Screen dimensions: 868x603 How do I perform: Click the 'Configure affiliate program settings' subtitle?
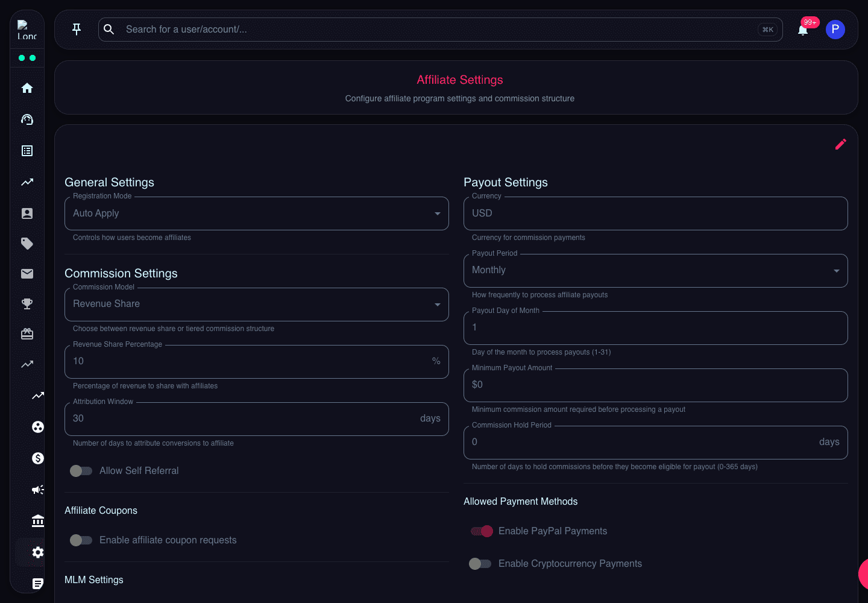tap(460, 98)
